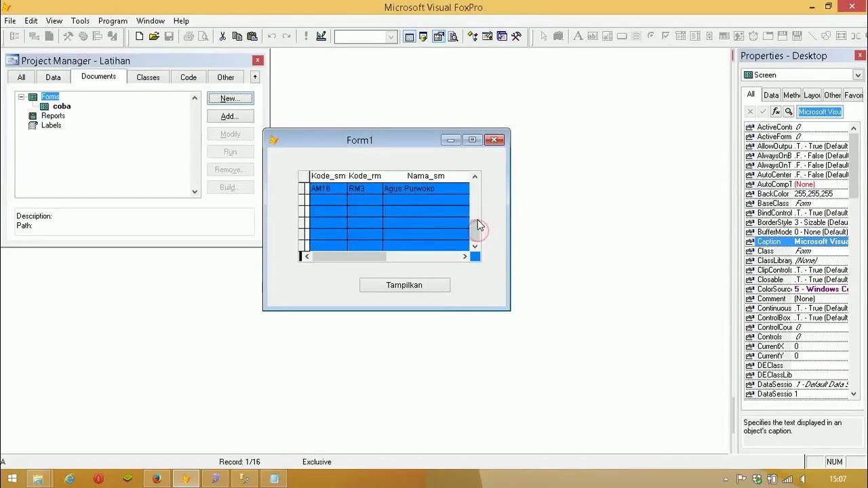Select Labels in the project tree
This screenshot has height=488, width=868.
click(x=51, y=125)
